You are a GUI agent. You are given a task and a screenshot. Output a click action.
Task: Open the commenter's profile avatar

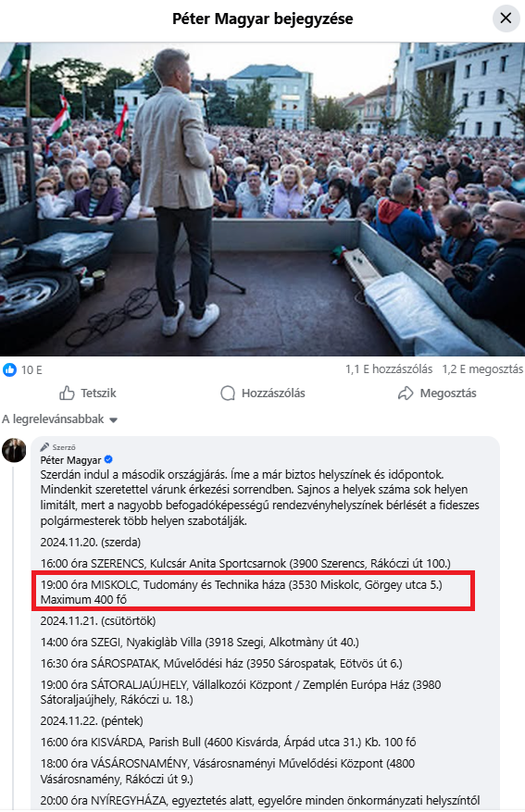[14, 451]
